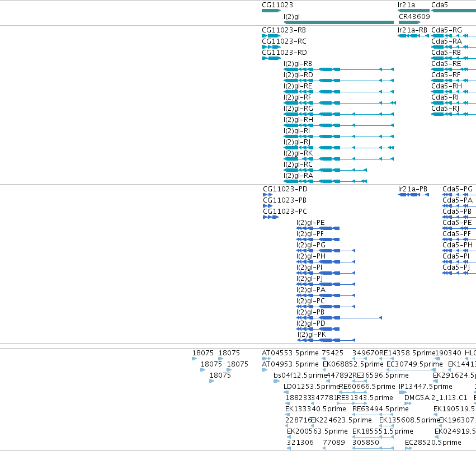This screenshot has height=451, width=476.
Task: Click protein CG11023-PD
Action: click(285, 189)
